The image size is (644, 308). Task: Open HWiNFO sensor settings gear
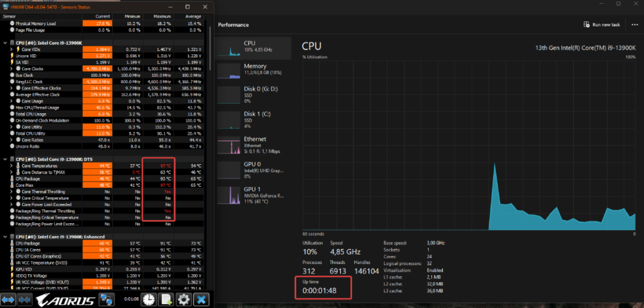coord(184,300)
